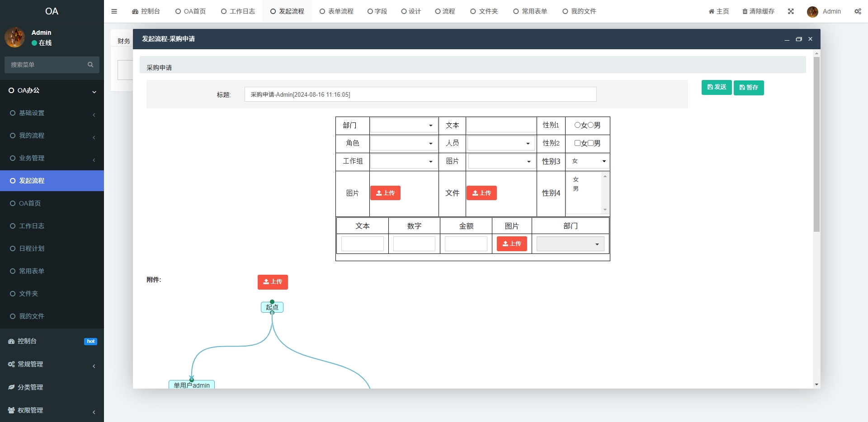Check the 女 checkbox for 性别2
The image size is (868, 422).
coord(577,143)
